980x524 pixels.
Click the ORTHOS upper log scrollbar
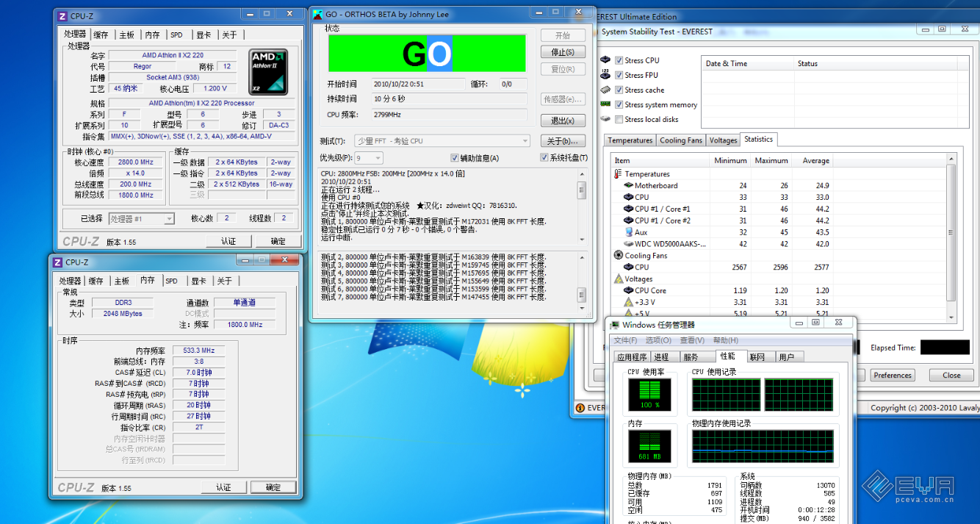582,207
